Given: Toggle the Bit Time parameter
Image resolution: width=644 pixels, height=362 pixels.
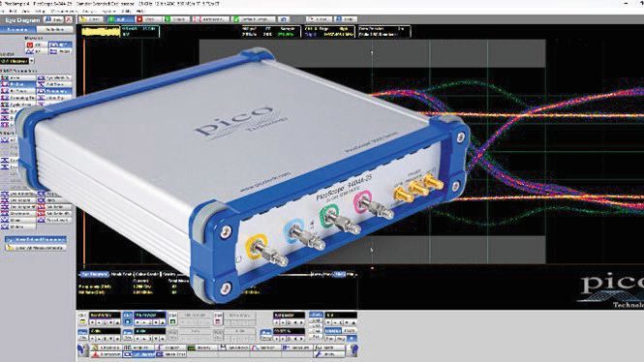Looking at the screenshot, I should 18,91.
